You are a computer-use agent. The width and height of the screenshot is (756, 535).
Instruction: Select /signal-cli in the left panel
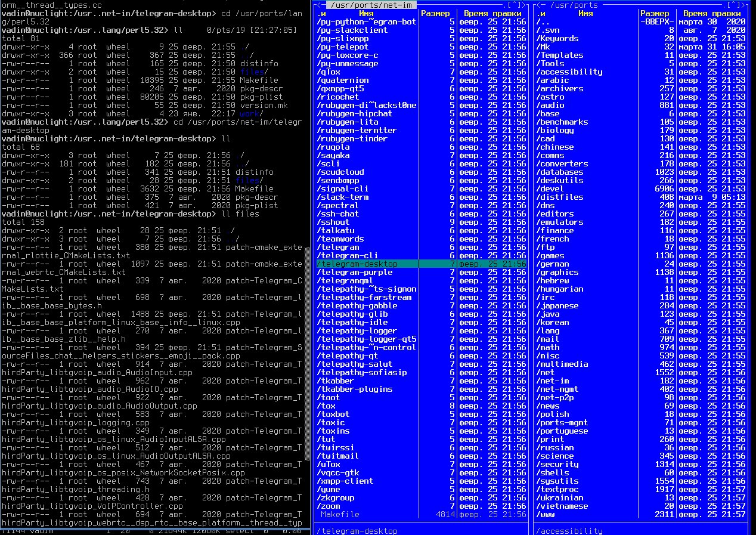pos(422,188)
